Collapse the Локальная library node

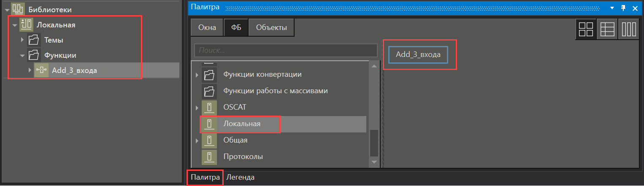[x=15, y=25]
